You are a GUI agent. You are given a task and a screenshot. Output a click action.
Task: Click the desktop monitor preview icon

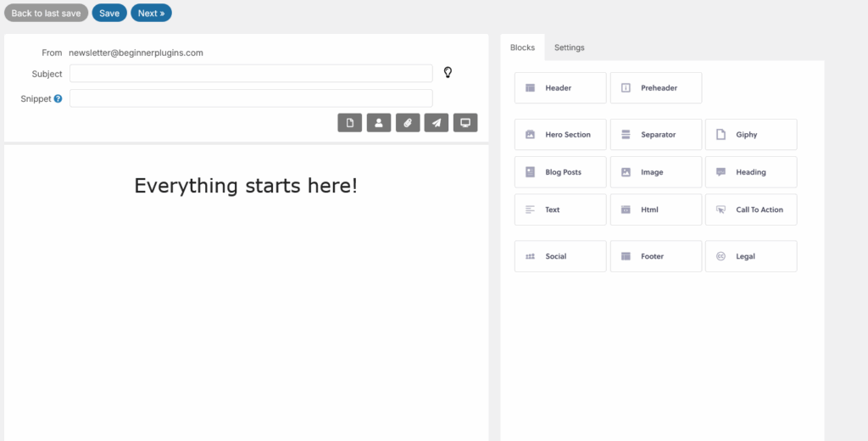[465, 123]
